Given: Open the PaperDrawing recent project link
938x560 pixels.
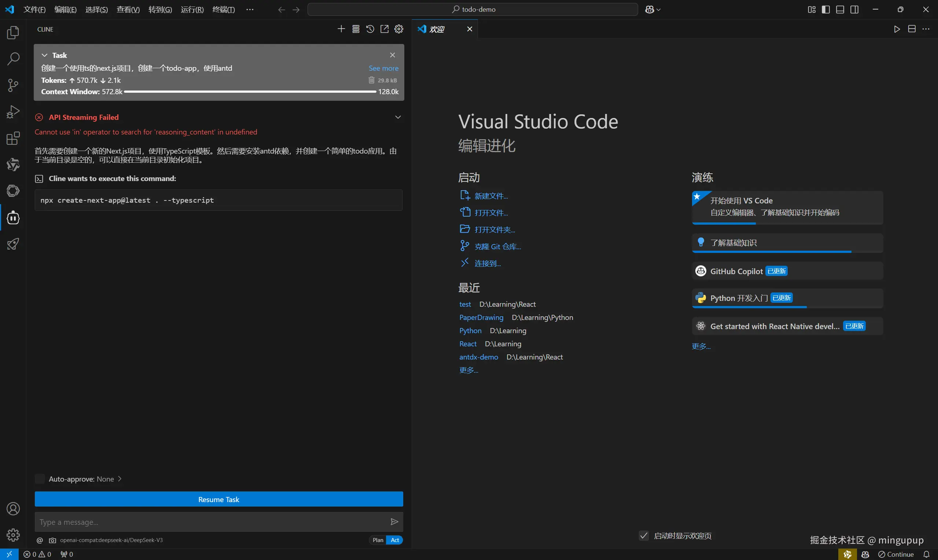Looking at the screenshot, I should [481, 317].
